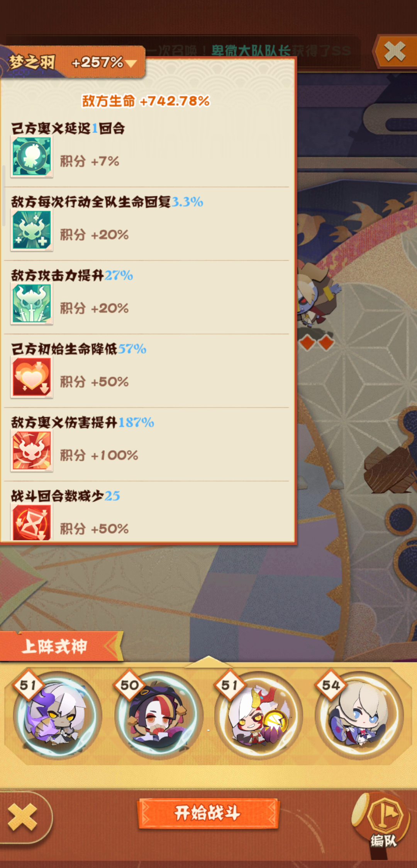Screen dimensions: 417x868
Task: Select enemy ultimate damage 187% demon icon
Action: [32, 451]
